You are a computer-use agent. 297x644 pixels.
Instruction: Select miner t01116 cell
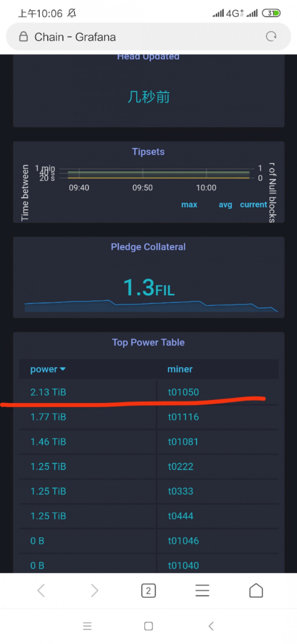point(183,417)
